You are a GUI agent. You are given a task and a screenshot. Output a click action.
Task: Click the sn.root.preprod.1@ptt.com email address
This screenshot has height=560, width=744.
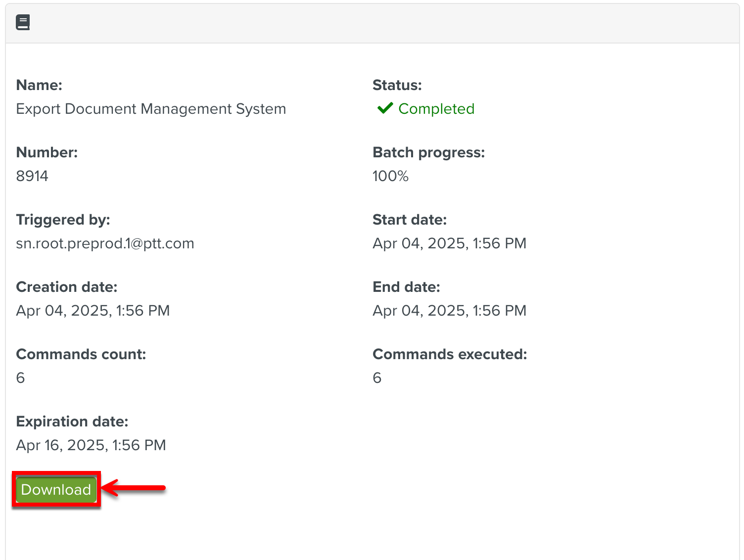pos(105,243)
